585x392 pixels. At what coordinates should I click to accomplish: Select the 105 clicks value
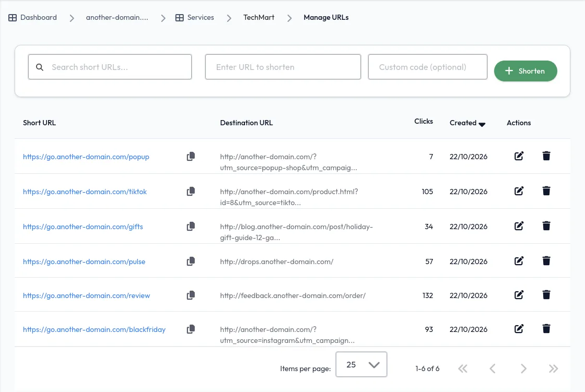427,192
